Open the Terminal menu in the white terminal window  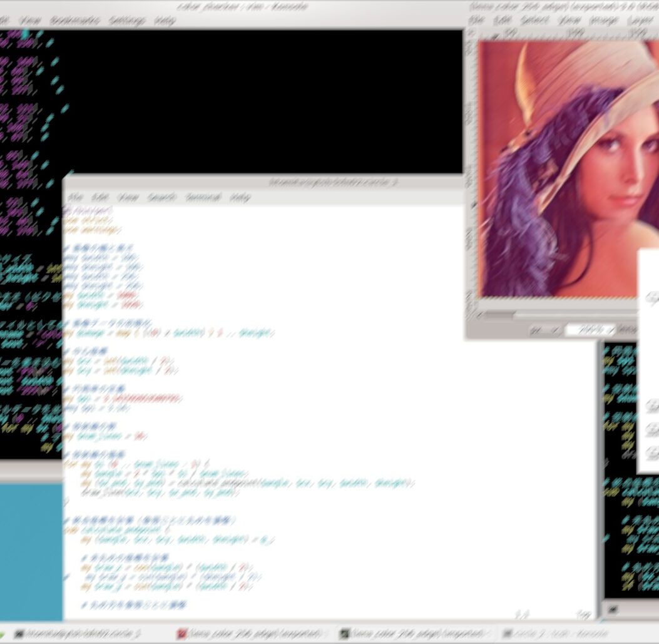pos(203,197)
